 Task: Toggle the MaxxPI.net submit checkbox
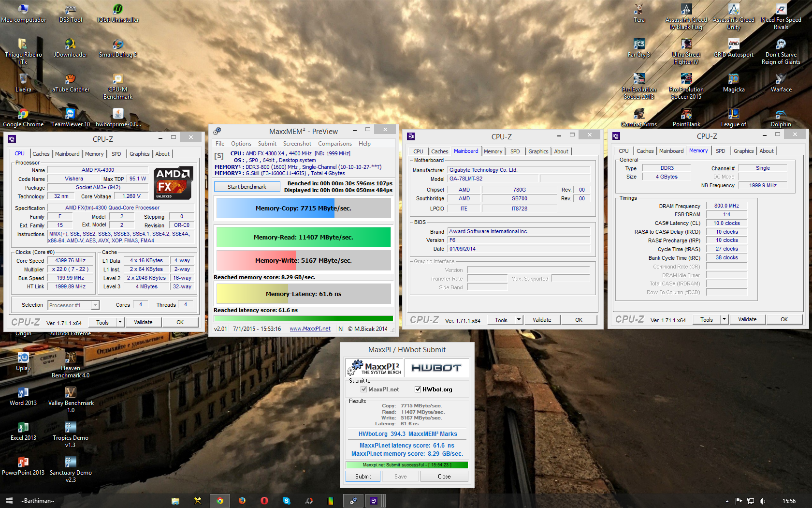point(363,389)
